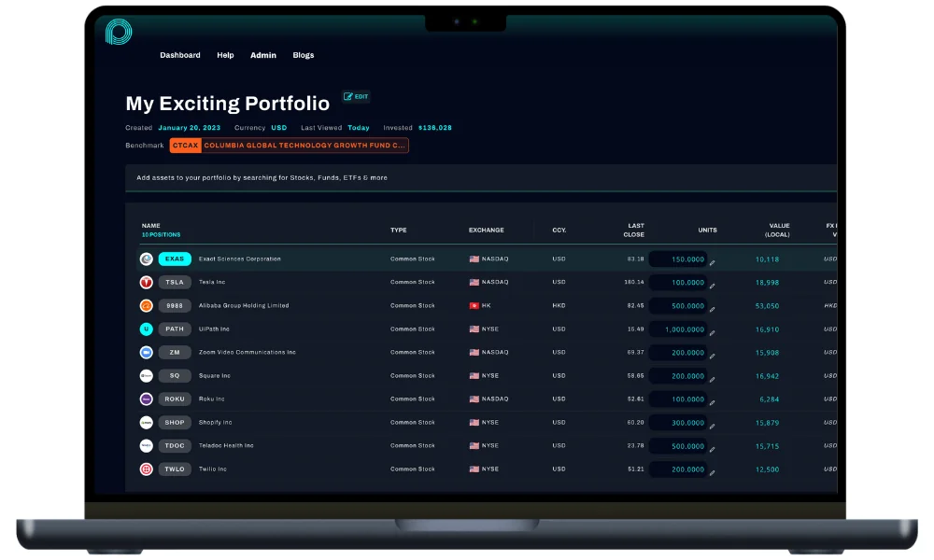Open the Help menu item
The height and width of the screenshot is (560, 934).
[x=225, y=55]
